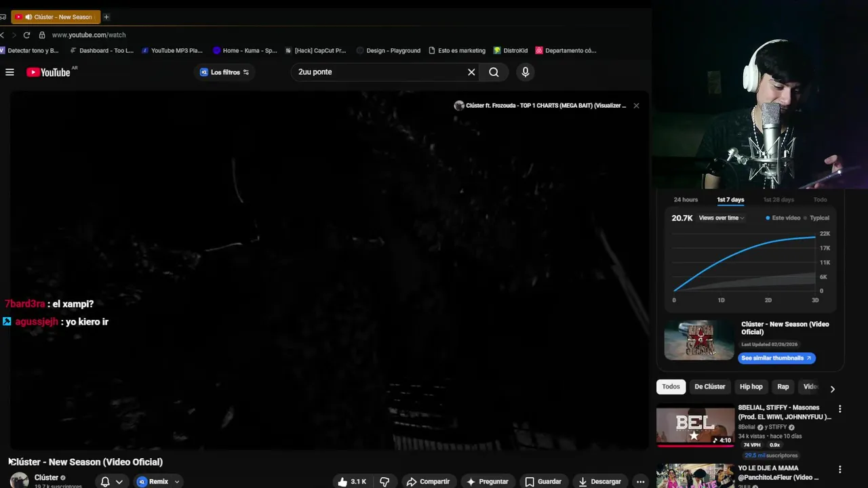Start voice search with microphone icon
The width and height of the screenshot is (868, 488).
[525, 72]
